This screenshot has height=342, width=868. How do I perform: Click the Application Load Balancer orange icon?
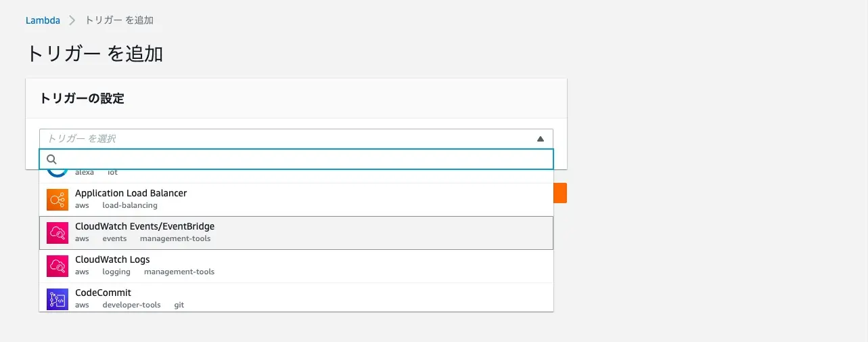coord(58,199)
